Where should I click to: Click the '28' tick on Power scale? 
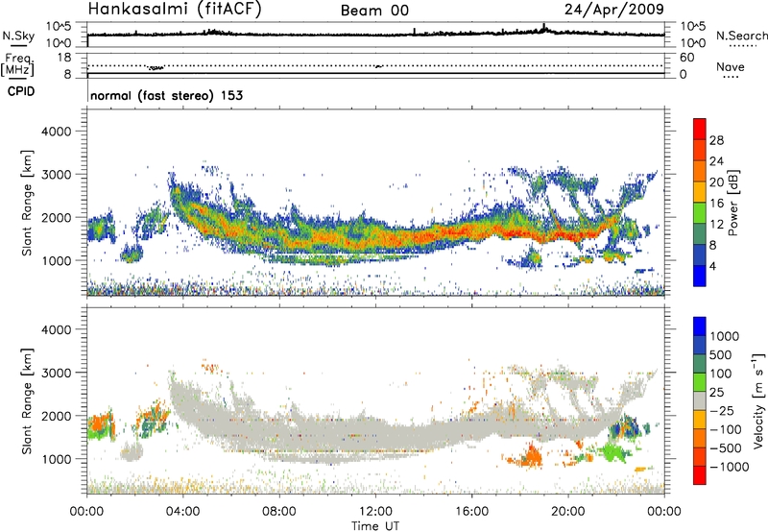716,140
